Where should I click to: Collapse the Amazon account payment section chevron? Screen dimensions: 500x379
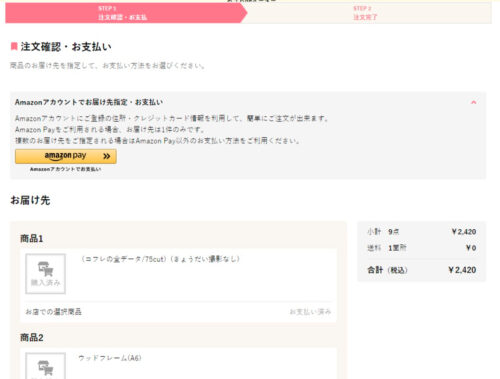(x=473, y=102)
